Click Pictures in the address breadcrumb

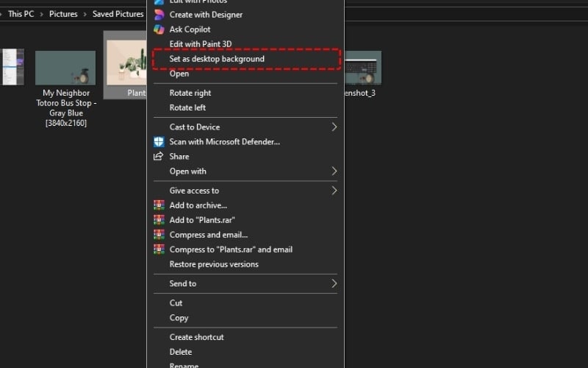click(x=63, y=14)
